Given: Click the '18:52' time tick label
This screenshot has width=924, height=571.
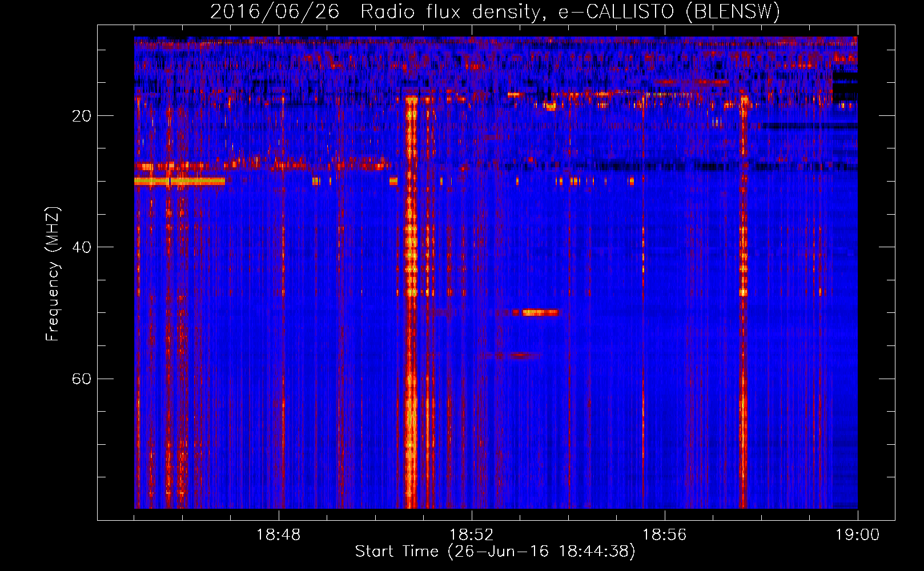Looking at the screenshot, I should [x=472, y=535].
